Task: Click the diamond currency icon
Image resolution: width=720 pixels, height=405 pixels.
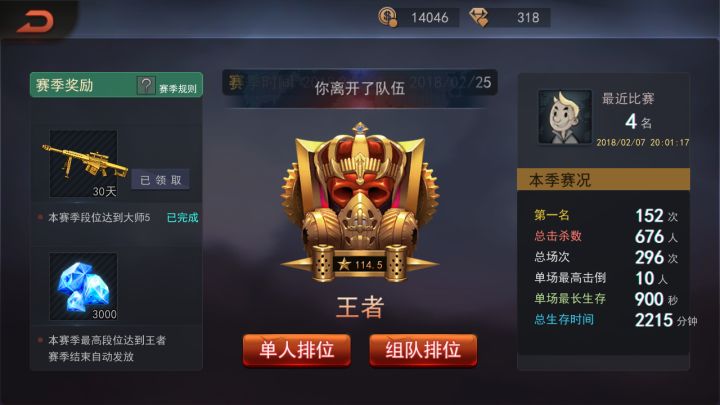Action: [479, 17]
